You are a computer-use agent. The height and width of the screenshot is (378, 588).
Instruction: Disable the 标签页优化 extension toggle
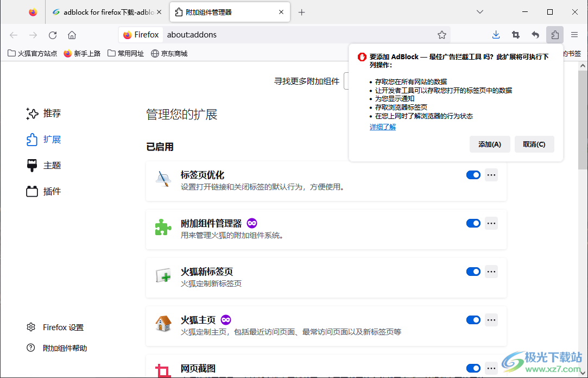click(473, 175)
